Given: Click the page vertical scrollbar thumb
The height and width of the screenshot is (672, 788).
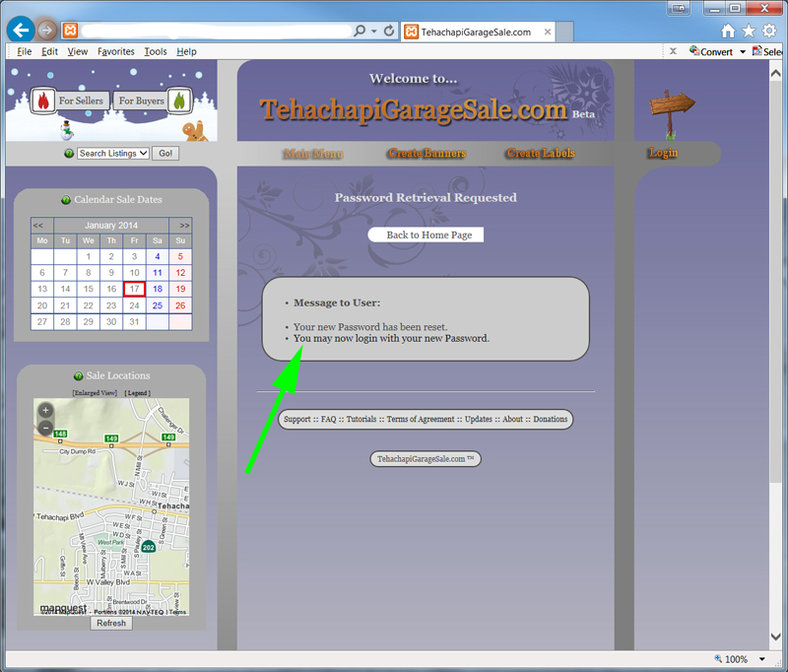Looking at the screenshot, I should (x=776, y=282).
